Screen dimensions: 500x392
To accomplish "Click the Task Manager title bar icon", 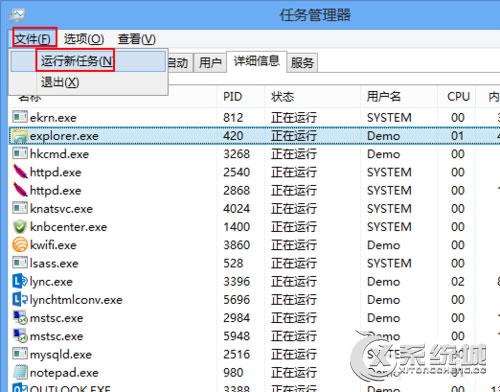I will point(17,15).
